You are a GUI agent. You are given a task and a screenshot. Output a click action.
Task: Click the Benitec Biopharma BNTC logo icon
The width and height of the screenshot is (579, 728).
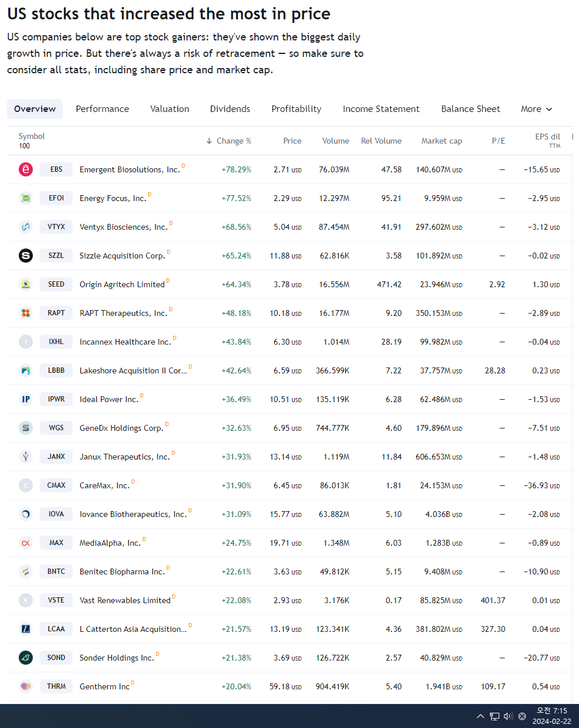(26, 571)
